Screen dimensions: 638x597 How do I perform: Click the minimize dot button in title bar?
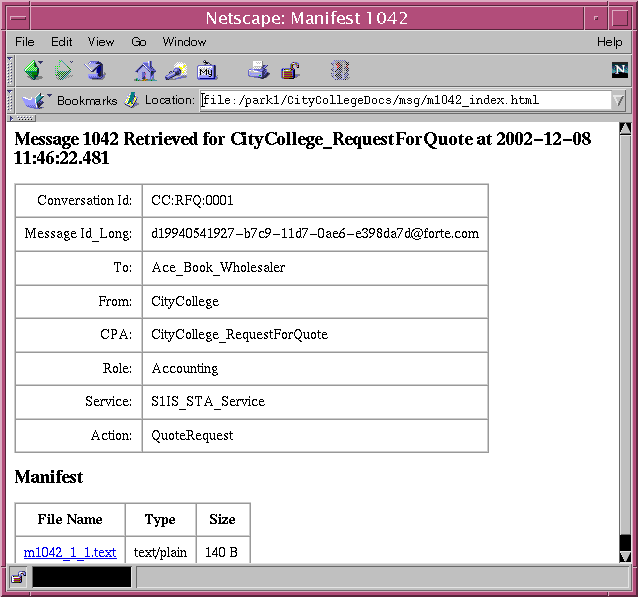tap(596, 18)
